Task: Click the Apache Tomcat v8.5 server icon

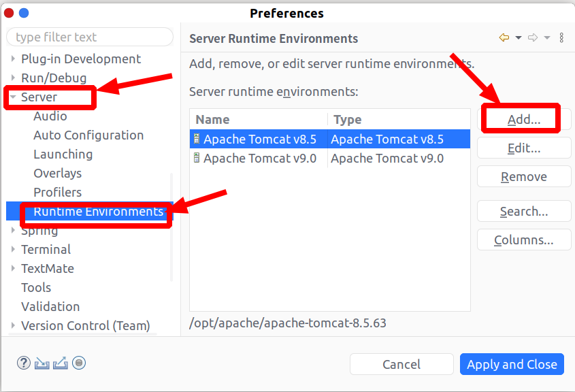Action: click(x=197, y=140)
